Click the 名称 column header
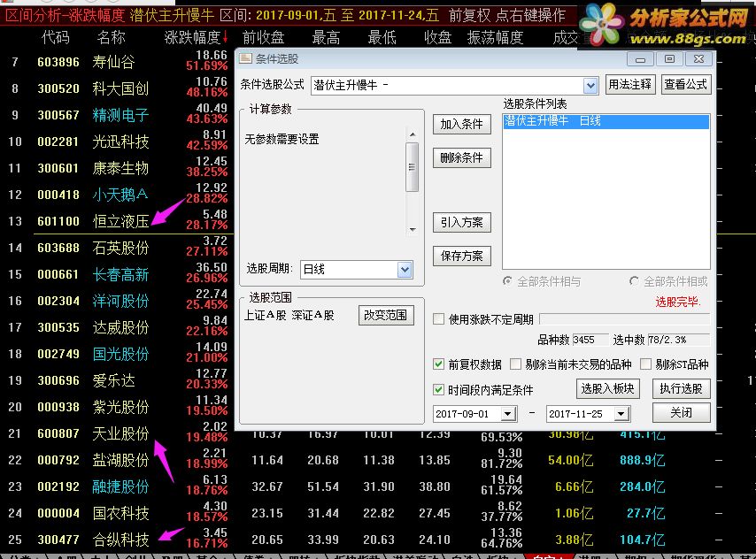The height and width of the screenshot is (559, 756). 111,37
